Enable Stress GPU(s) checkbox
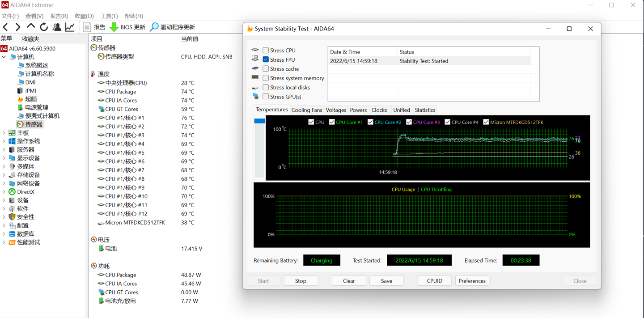The image size is (644, 318). click(x=266, y=97)
